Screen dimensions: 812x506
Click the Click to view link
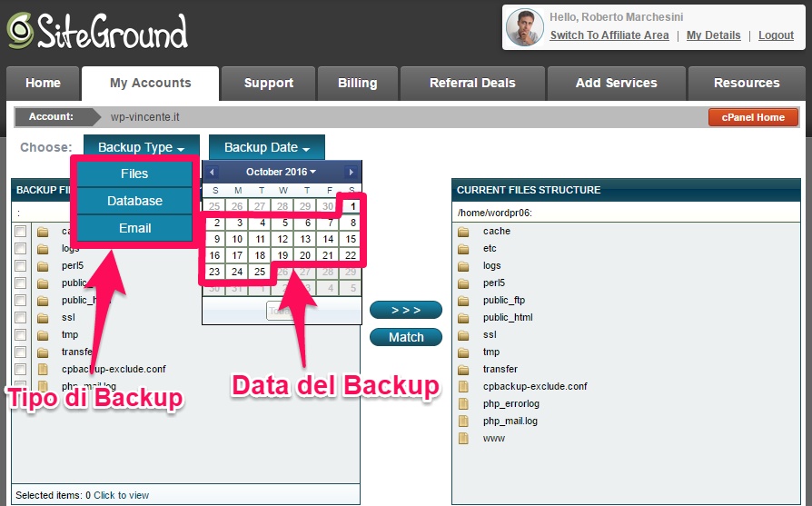121,496
